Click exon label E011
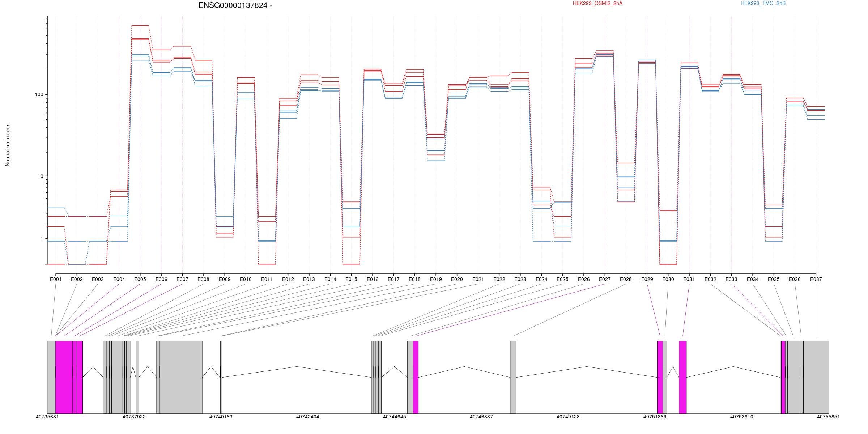 (267, 279)
